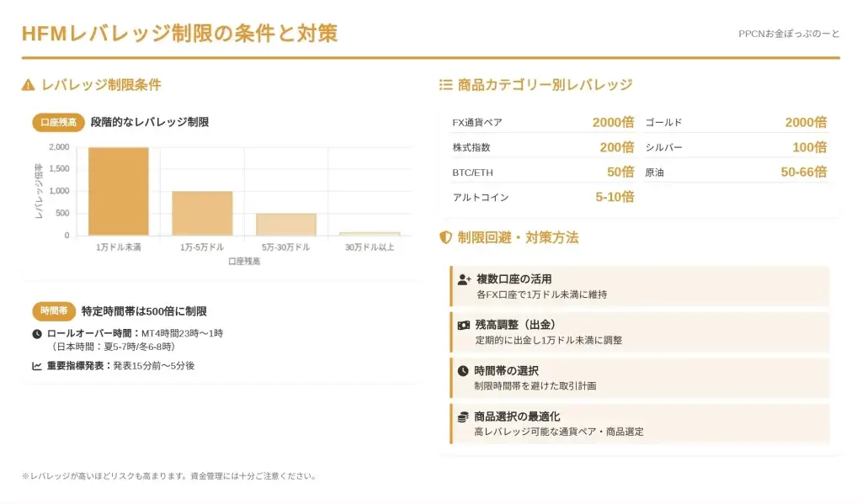Click the FX通貨ペア 2000倍 row
This screenshot has width=862, height=504.
pyautogui.click(x=543, y=123)
